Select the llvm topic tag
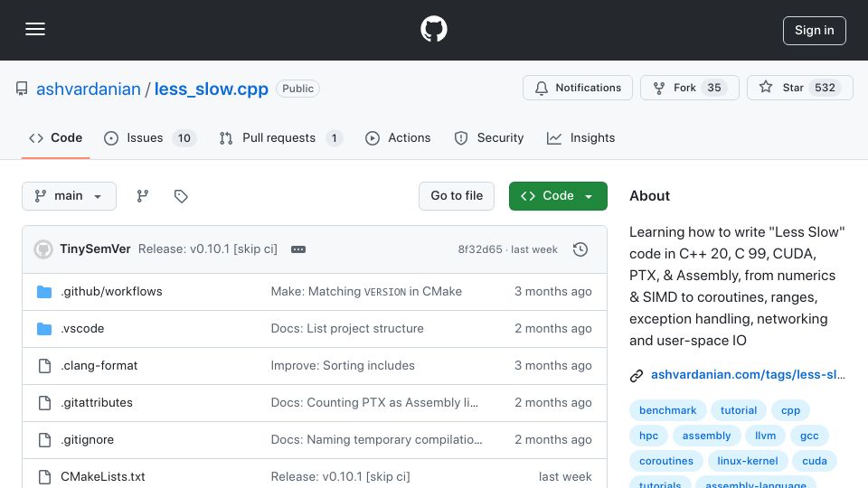Image resolution: width=868 pixels, height=488 pixels. [765, 436]
